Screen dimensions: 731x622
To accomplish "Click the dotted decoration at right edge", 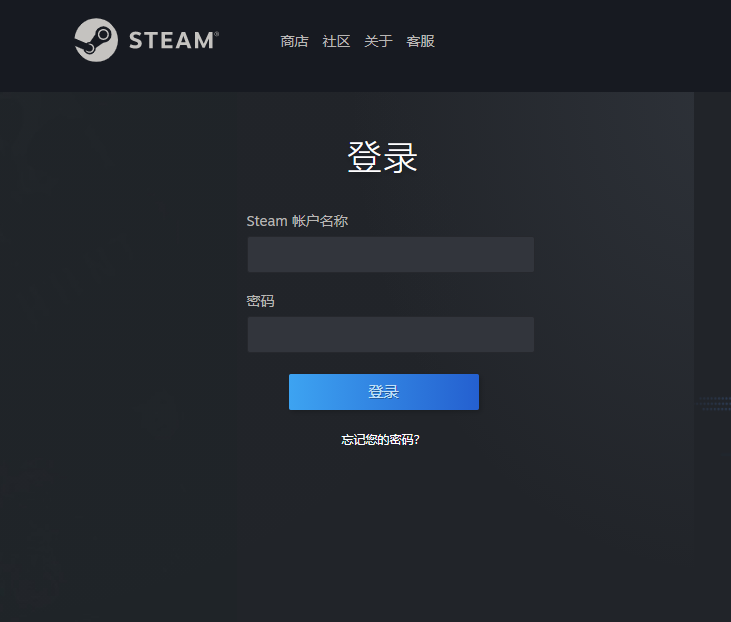I will pyautogui.click(x=713, y=403).
